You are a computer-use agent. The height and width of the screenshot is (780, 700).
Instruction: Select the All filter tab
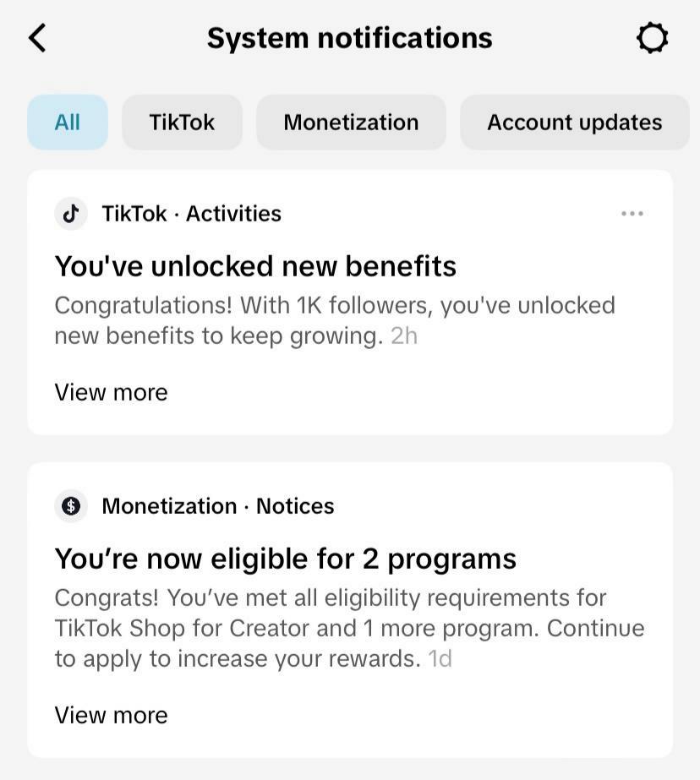coord(68,123)
